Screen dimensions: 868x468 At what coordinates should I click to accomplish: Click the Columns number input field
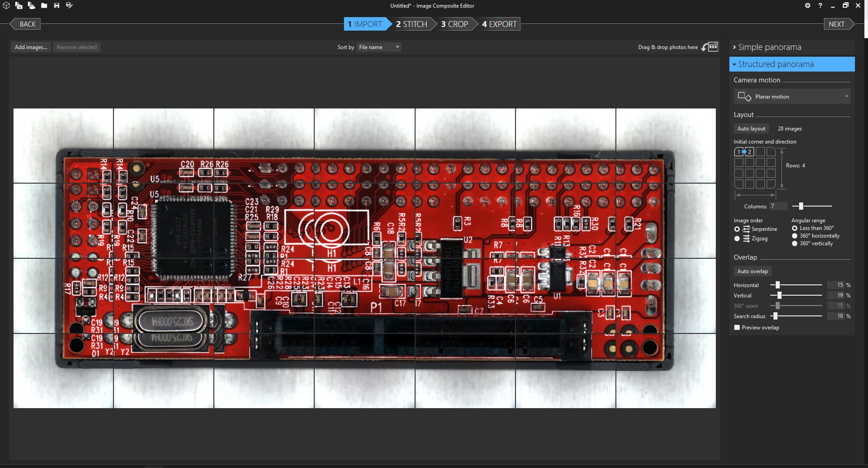coord(778,206)
